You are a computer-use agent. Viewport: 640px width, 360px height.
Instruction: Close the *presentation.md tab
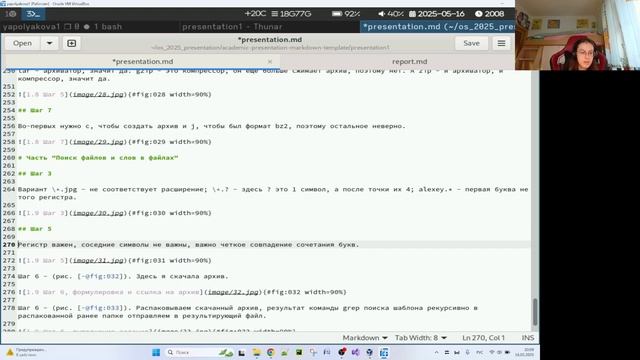[270, 62]
